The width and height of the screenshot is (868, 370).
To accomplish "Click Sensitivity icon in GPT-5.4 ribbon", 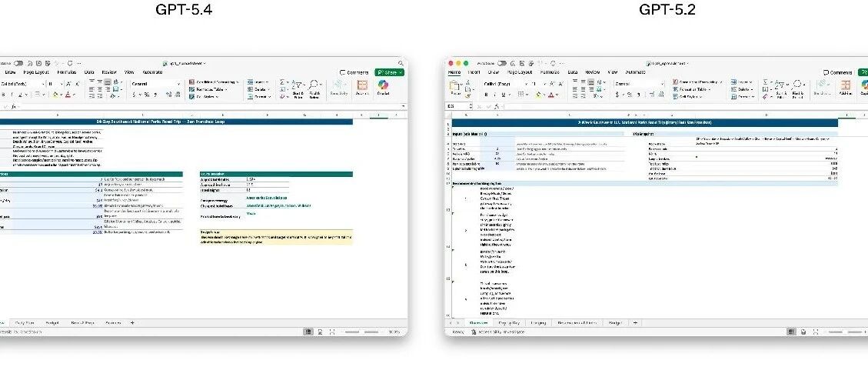I will (x=339, y=87).
